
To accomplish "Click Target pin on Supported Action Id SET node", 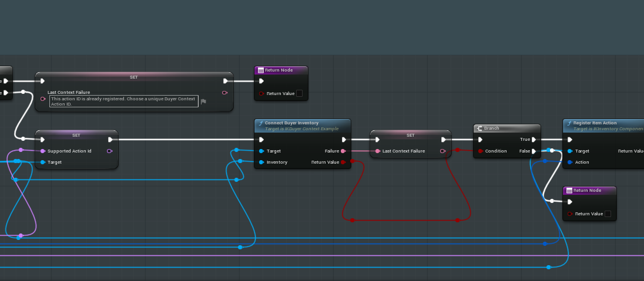I will [x=43, y=162].
